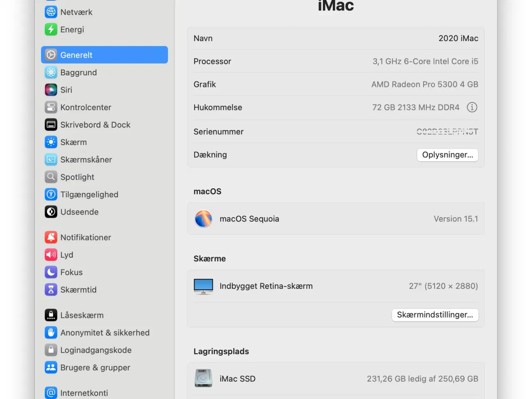This screenshot has height=399, width=532.
Task: Open the Tilgængelighed accessibility icon
Action: click(x=51, y=195)
